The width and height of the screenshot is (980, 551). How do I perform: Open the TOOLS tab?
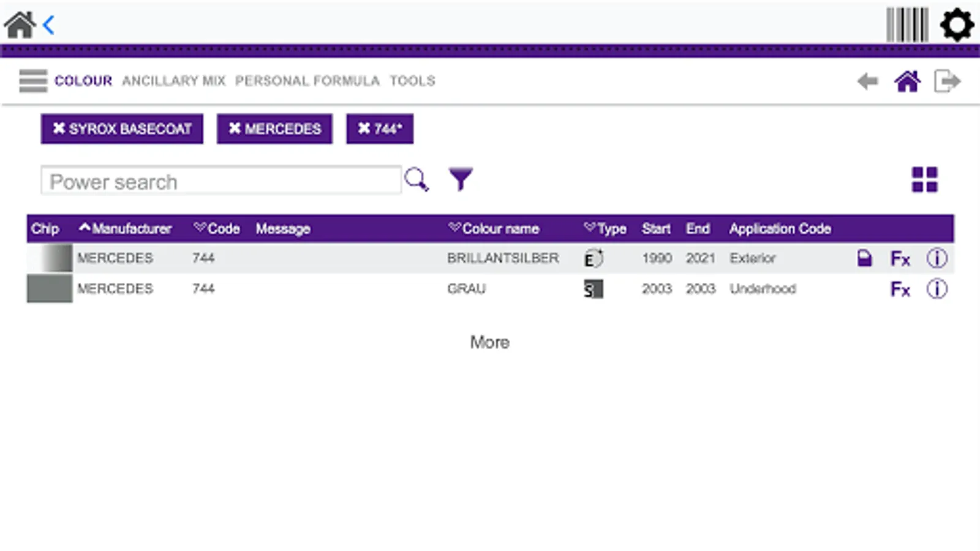click(x=413, y=81)
